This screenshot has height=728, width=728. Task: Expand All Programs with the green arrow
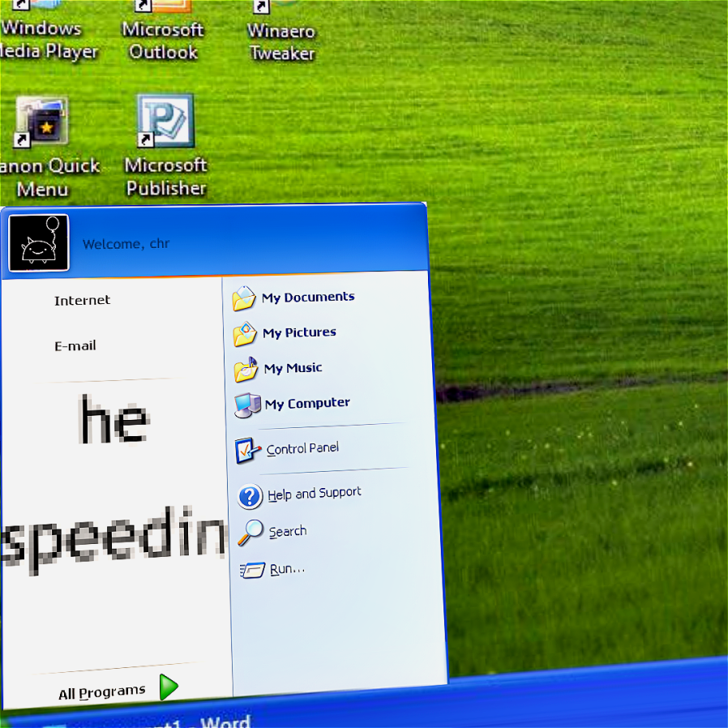coord(169,687)
